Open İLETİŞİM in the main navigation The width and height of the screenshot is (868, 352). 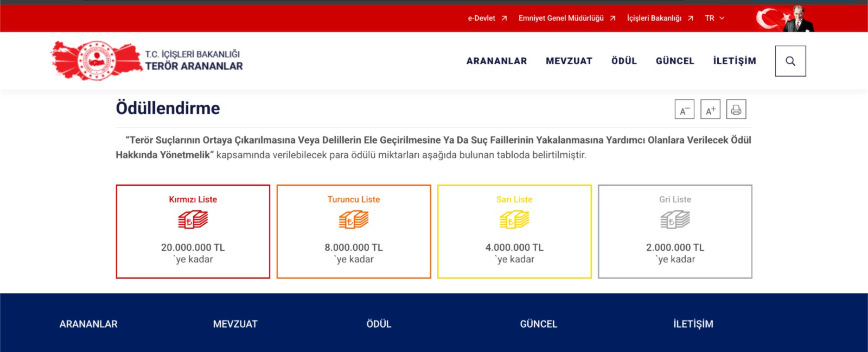click(x=735, y=61)
